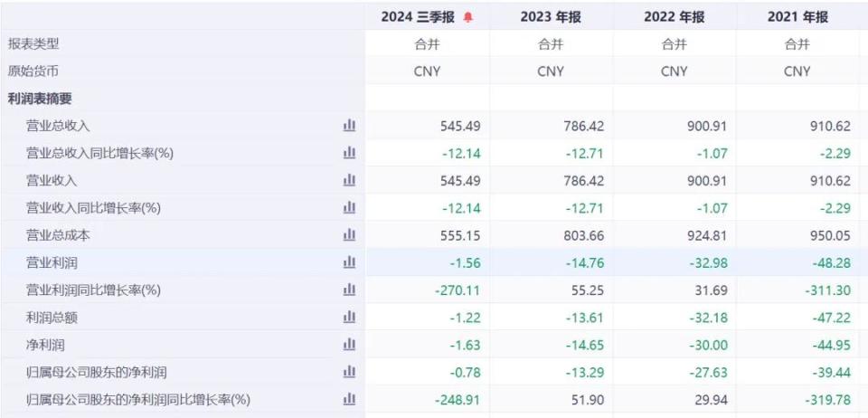Click the chart icon for 营业收入 row
The width and height of the screenshot is (868, 418).
click(x=349, y=180)
